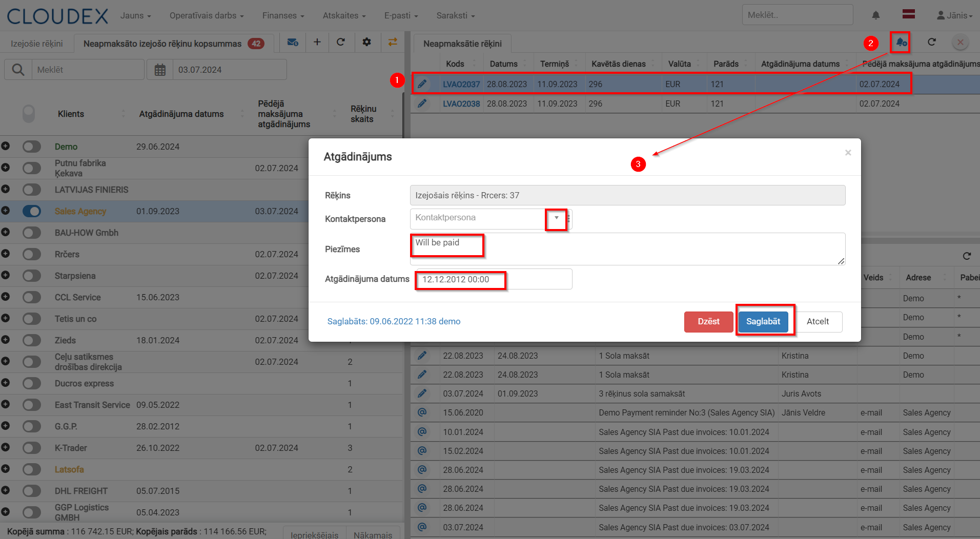Open the calendar date picker icon

coord(160,70)
